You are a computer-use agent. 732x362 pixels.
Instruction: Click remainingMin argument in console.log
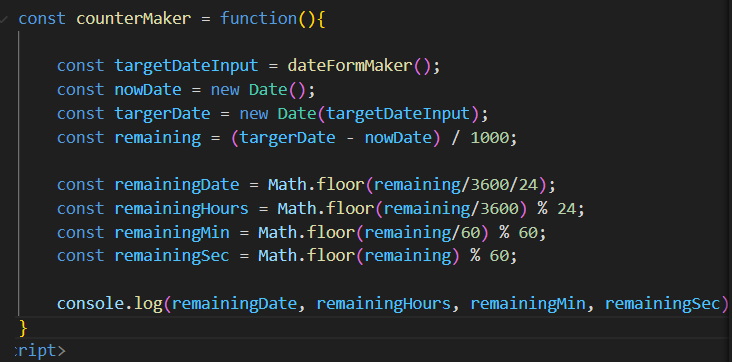coord(528,304)
